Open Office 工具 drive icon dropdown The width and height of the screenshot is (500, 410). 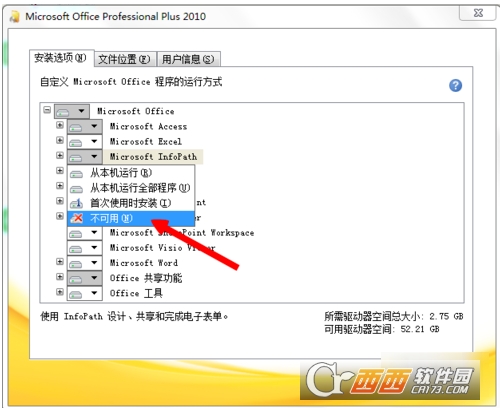pos(85,293)
